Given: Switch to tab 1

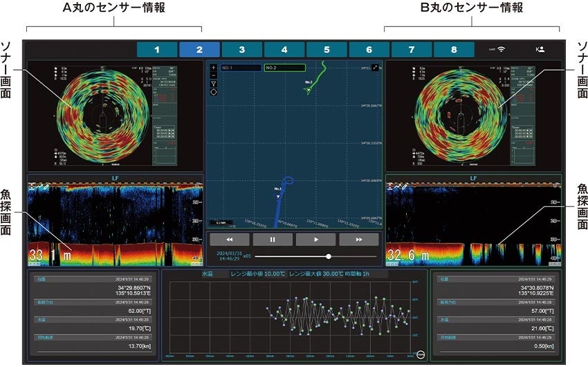Looking at the screenshot, I should click(x=157, y=50).
